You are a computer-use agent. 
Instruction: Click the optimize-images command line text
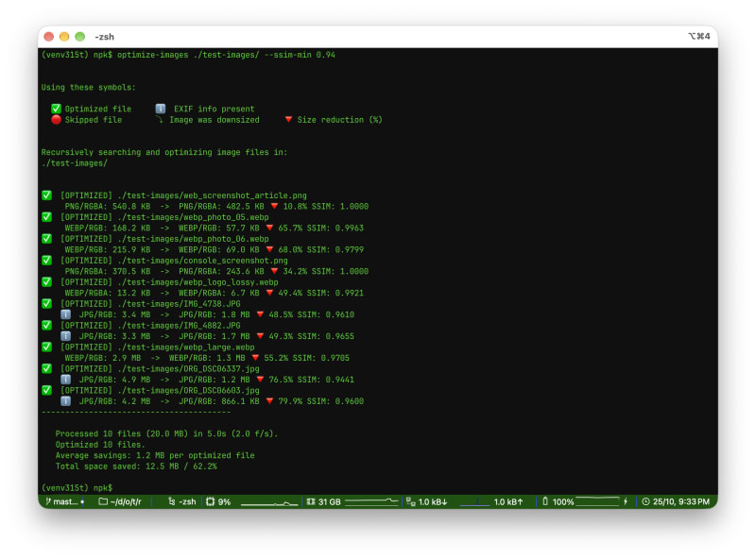(226, 55)
